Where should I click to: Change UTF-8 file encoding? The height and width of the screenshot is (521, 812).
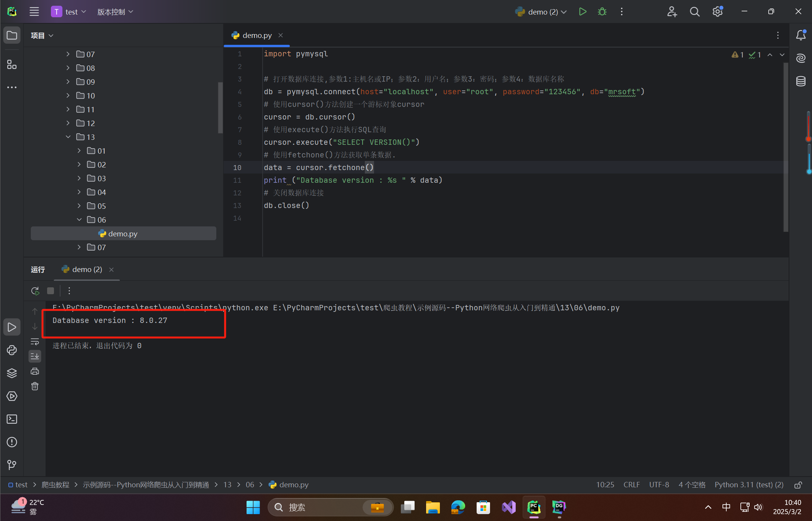[659, 485]
